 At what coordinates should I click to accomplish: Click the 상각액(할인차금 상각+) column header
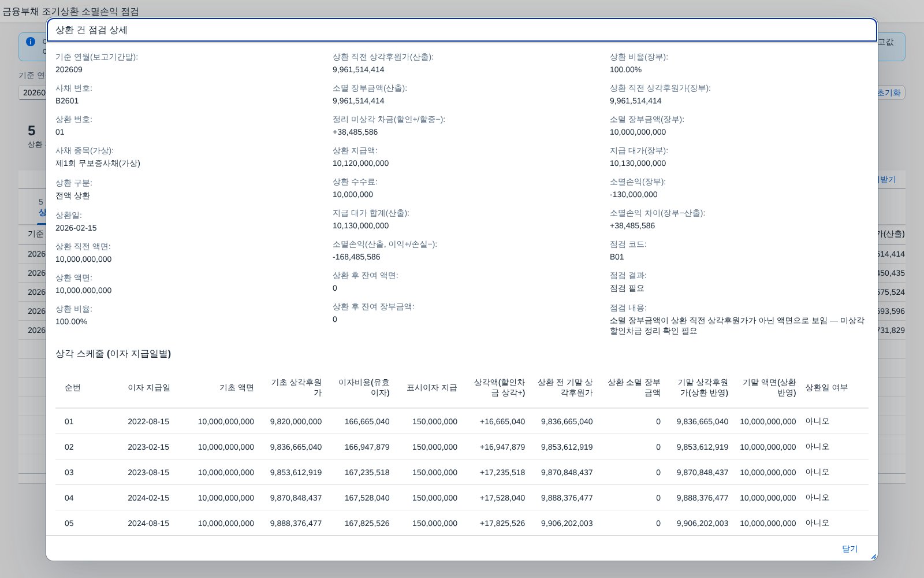[500, 388]
